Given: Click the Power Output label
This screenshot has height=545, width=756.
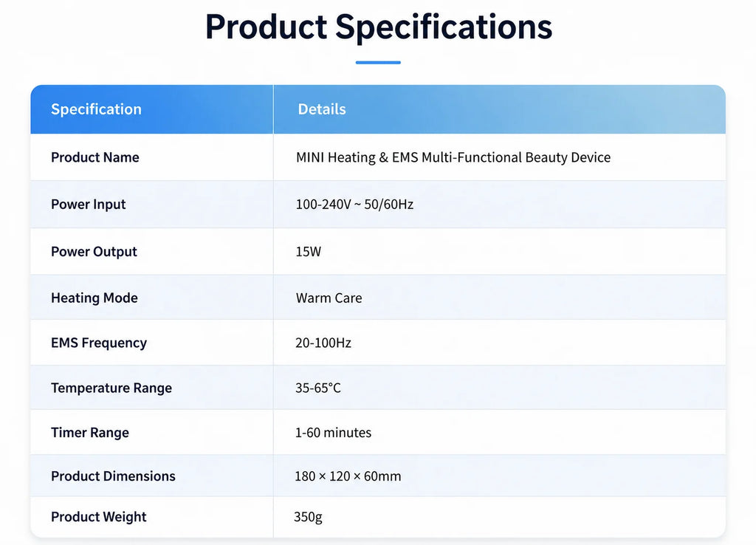Looking at the screenshot, I should 94,252.
